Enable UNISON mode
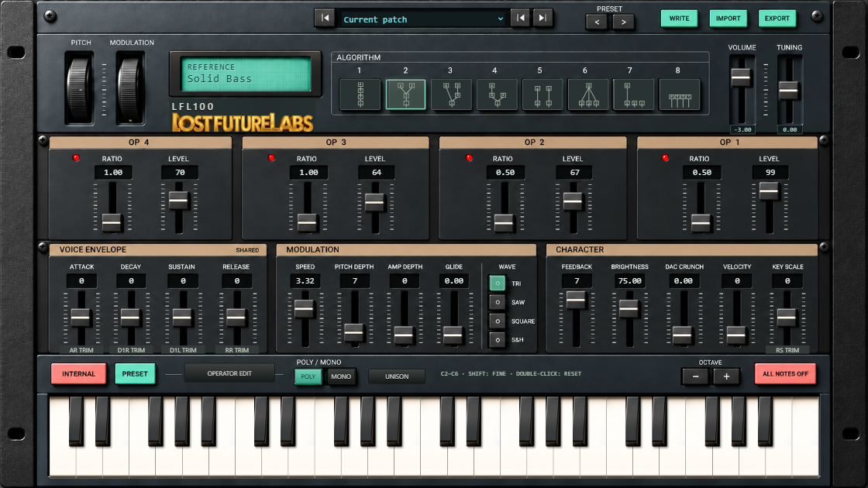This screenshot has height=488, width=868. click(x=397, y=376)
